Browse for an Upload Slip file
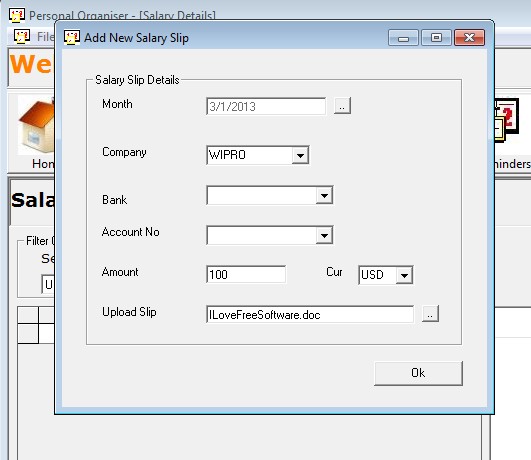This screenshot has width=531, height=460. click(x=430, y=314)
